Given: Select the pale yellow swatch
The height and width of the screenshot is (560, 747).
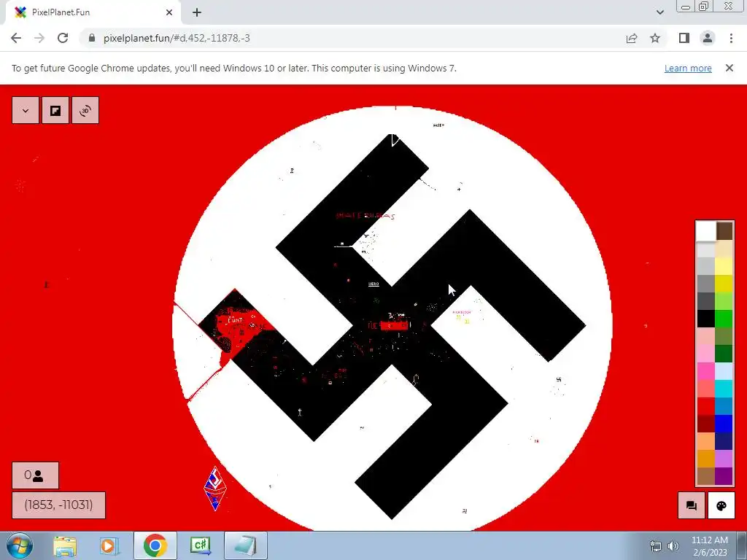Looking at the screenshot, I should coord(724,266).
